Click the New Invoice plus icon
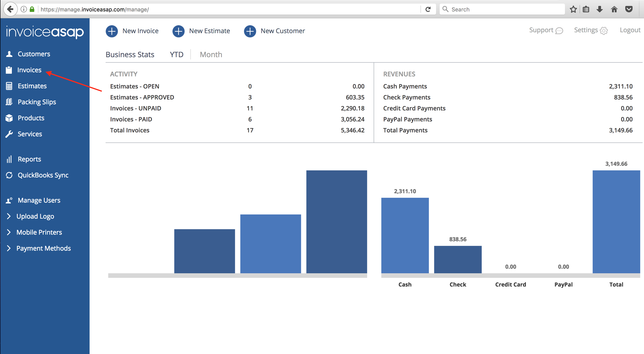This screenshot has width=644, height=354. 112,31
